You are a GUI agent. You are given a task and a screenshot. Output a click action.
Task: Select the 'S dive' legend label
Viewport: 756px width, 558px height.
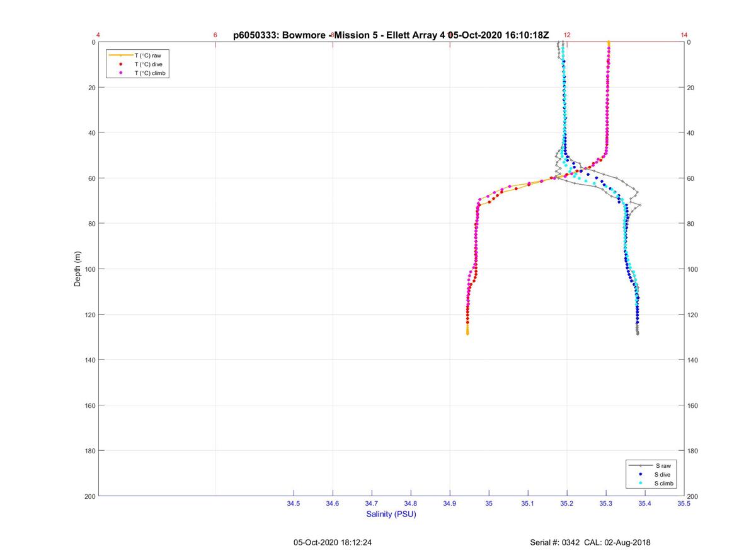[663, 474]
